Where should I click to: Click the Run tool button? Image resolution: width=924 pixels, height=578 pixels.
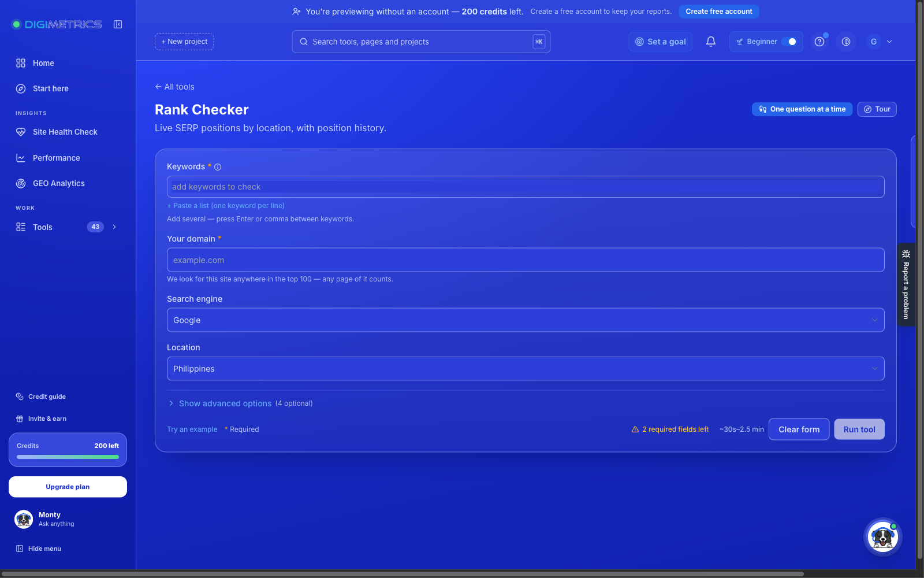click(859, 429)
